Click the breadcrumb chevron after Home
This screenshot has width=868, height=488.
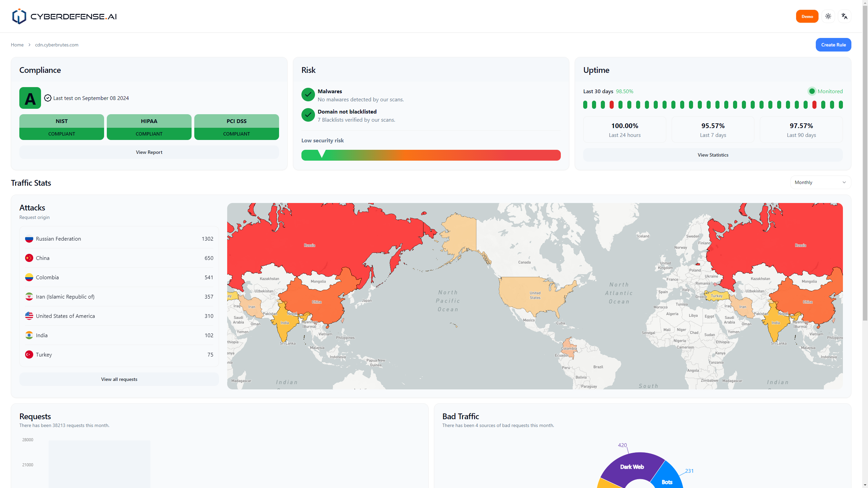pos(29,45)
